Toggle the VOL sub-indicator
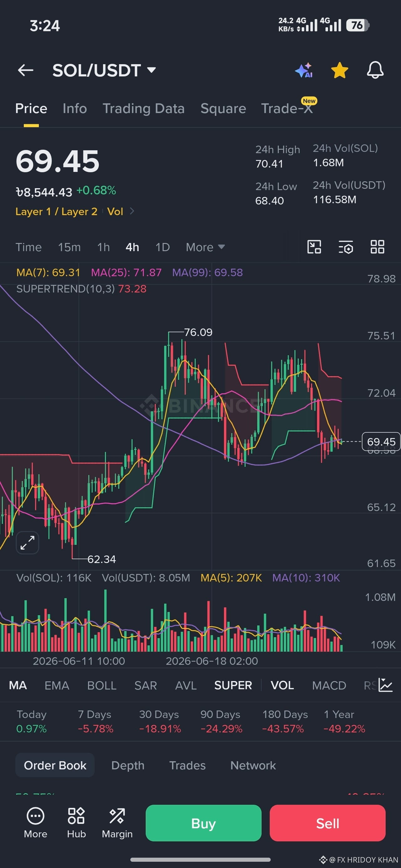Viewport: 401px width, 868px height. (x=282, y=685)
